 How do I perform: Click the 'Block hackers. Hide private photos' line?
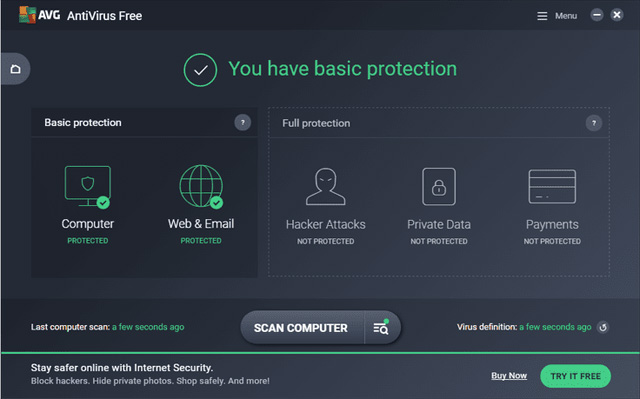150,381
